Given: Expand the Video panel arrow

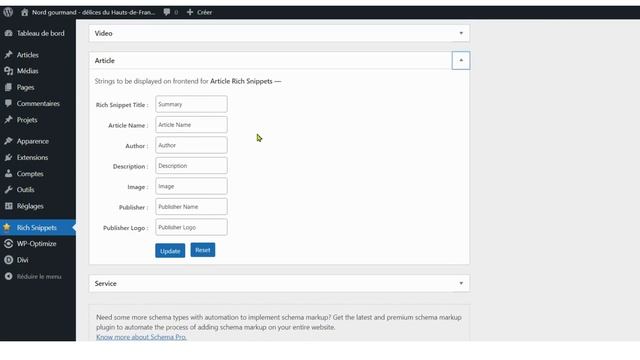Looking at the screenshot, I should coord(461,33).
